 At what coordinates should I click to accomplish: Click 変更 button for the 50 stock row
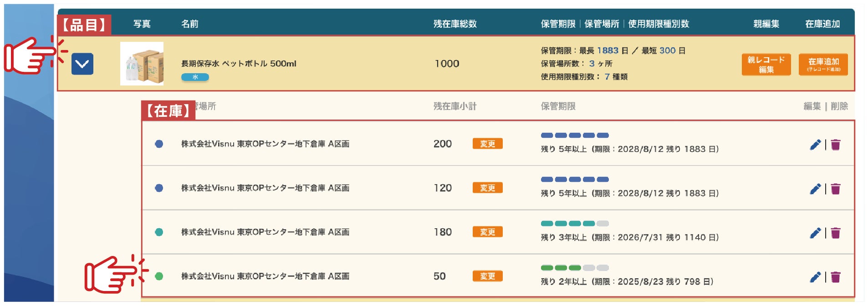(x=487, y=276)
